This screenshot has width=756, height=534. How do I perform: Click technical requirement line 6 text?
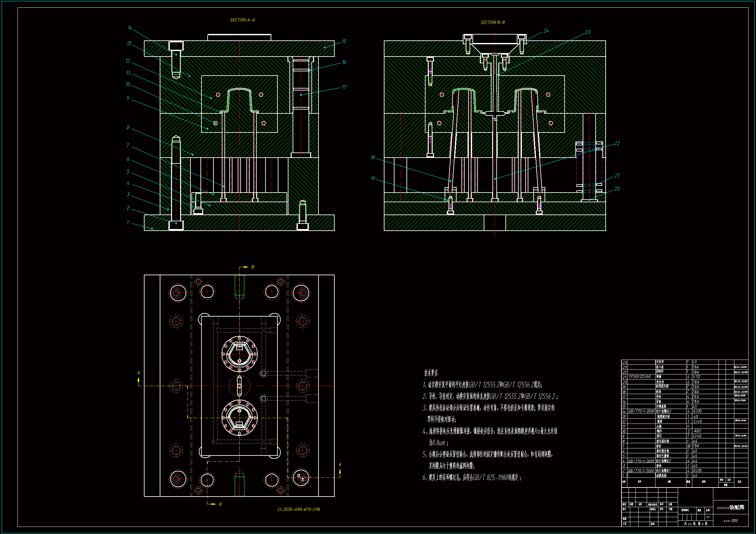[x=472, y=477]
